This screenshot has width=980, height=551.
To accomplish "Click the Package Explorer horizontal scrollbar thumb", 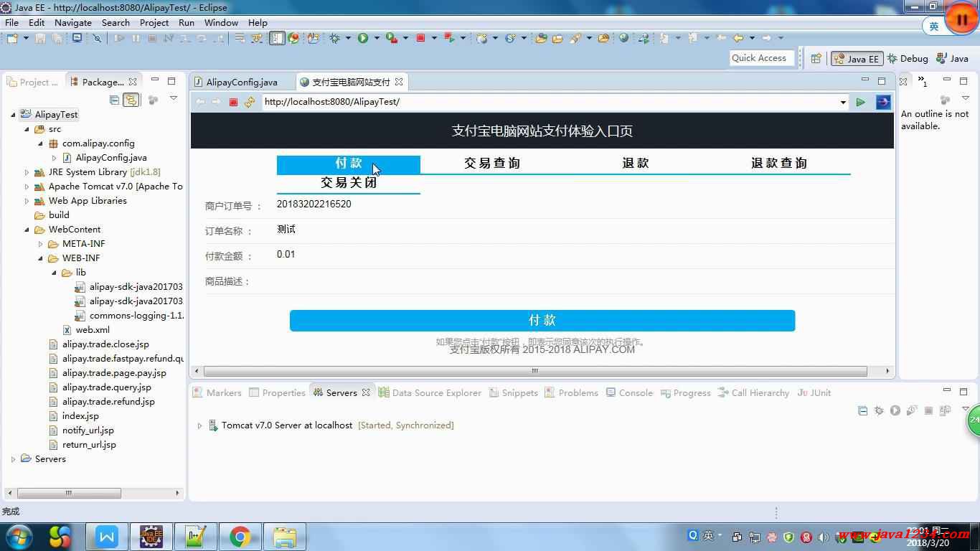I will [x=69, y=493].
